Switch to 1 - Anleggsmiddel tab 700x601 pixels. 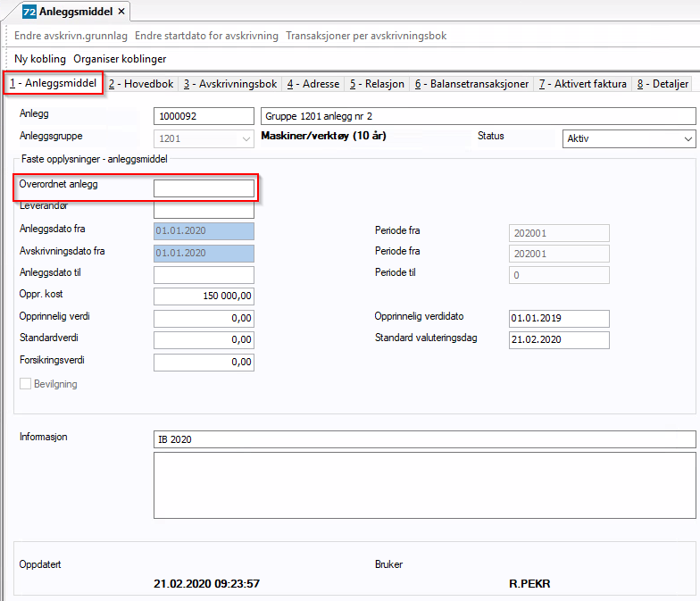[x=54, y=83]
